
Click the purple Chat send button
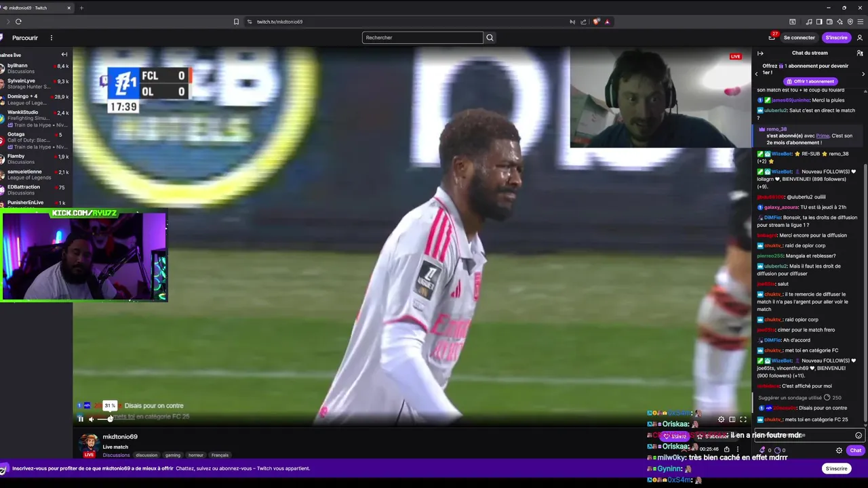(x=855, y=450)
